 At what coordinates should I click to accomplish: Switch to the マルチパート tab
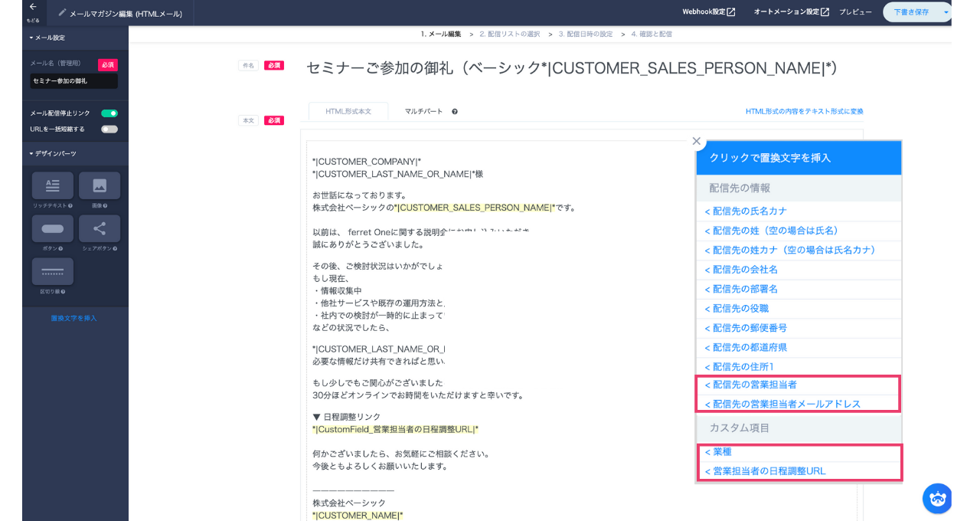423,111
